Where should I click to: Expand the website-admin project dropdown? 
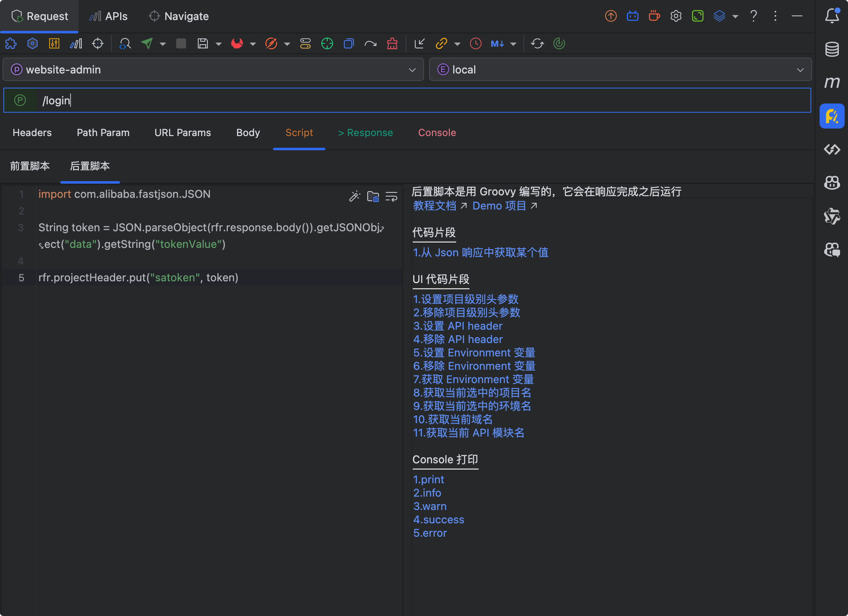(412, 70)
